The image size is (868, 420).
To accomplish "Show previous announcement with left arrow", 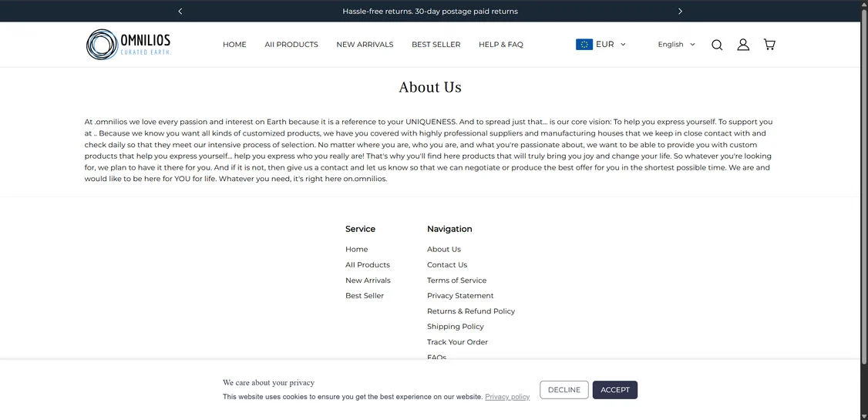I will (x=180, y=11).
